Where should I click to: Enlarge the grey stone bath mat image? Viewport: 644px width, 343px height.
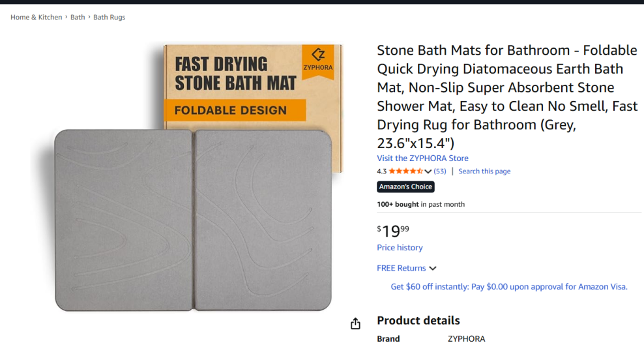192,220
